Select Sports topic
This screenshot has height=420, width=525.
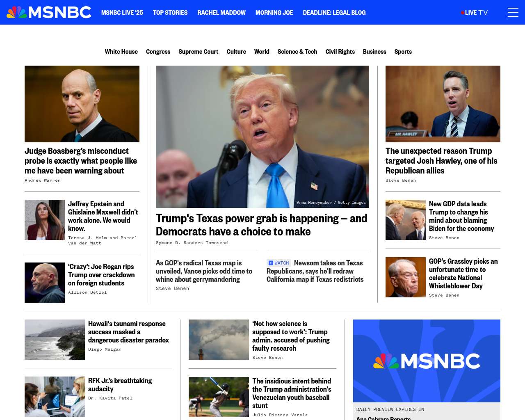(x=403, y=52)
